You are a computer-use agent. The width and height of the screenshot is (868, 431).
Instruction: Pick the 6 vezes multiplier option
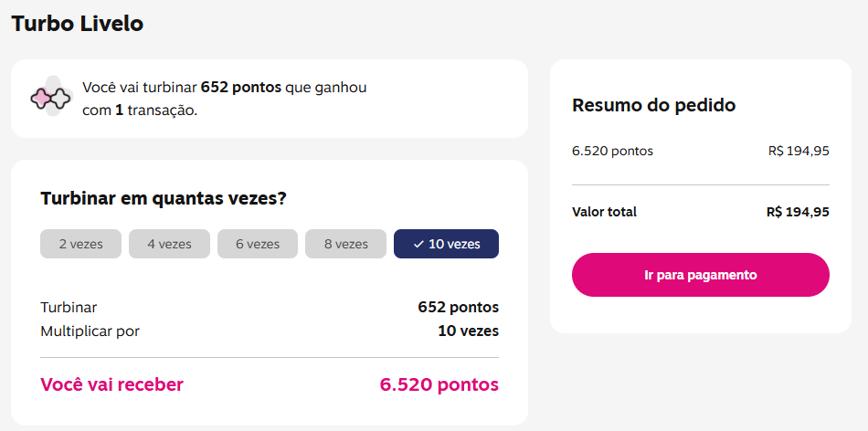pos(257,244)
